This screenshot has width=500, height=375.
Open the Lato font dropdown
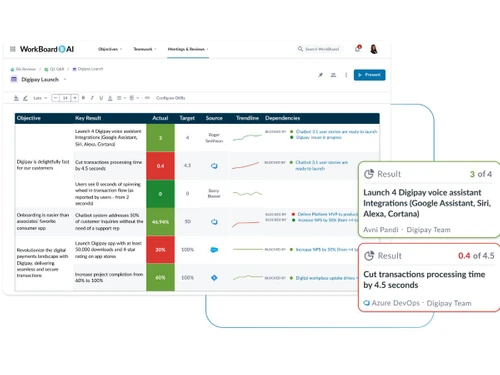[x=40, y=98]
